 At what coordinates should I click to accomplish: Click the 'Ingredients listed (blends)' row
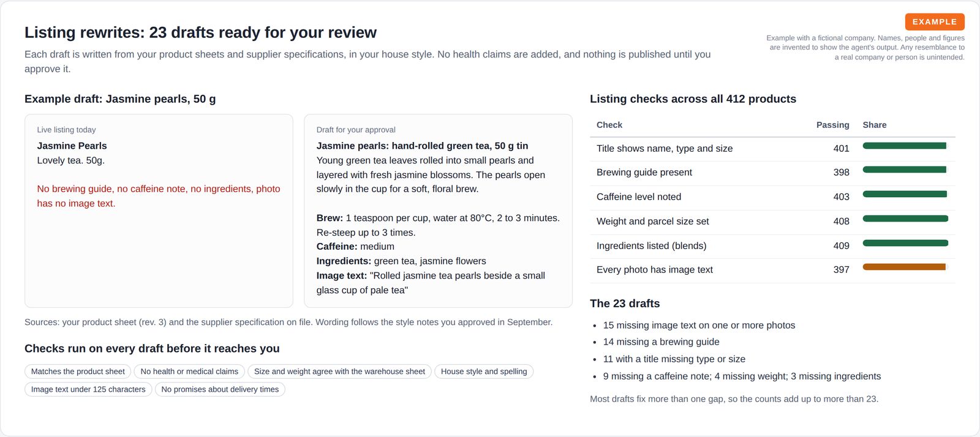[x=772, y=247]
